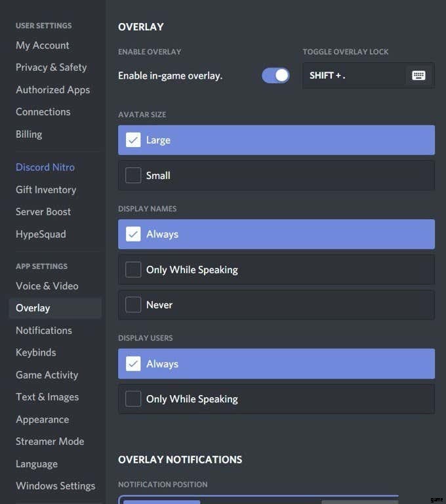
Task: Open Voice & Video settings
Action: 47,286
